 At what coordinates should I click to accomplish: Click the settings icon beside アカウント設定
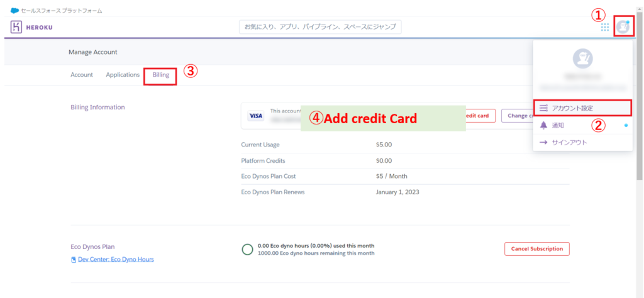[544, 108]
